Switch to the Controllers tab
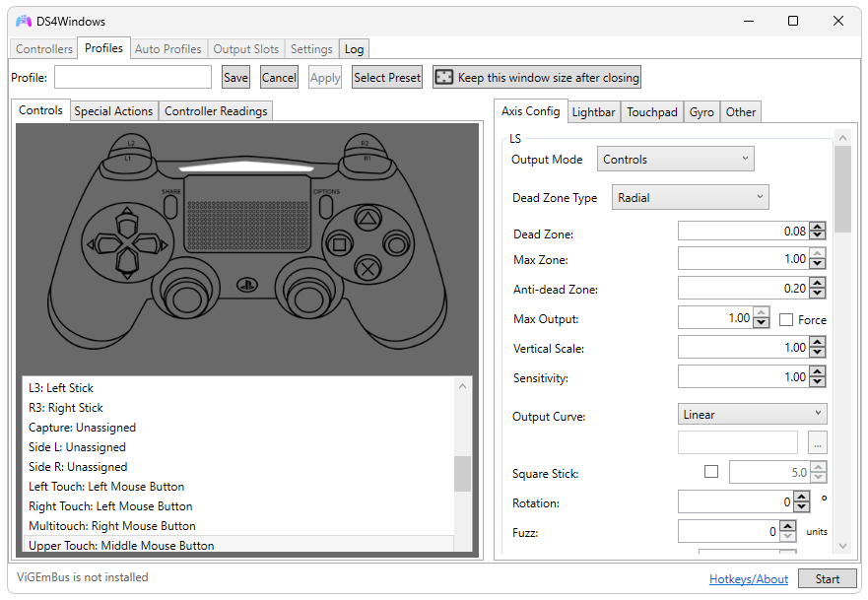Viewport: 868px width, 600px height. (x=43, y=48)
